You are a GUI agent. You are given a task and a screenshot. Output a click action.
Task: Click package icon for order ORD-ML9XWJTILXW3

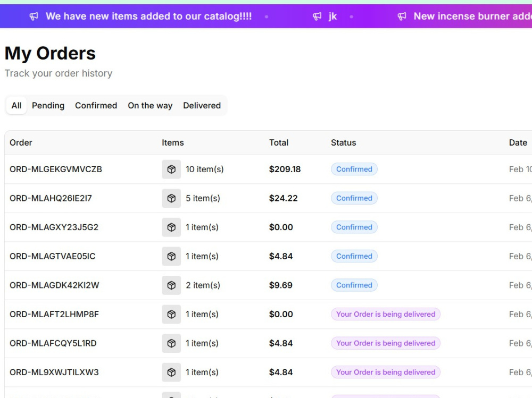(x=171, y=372)
